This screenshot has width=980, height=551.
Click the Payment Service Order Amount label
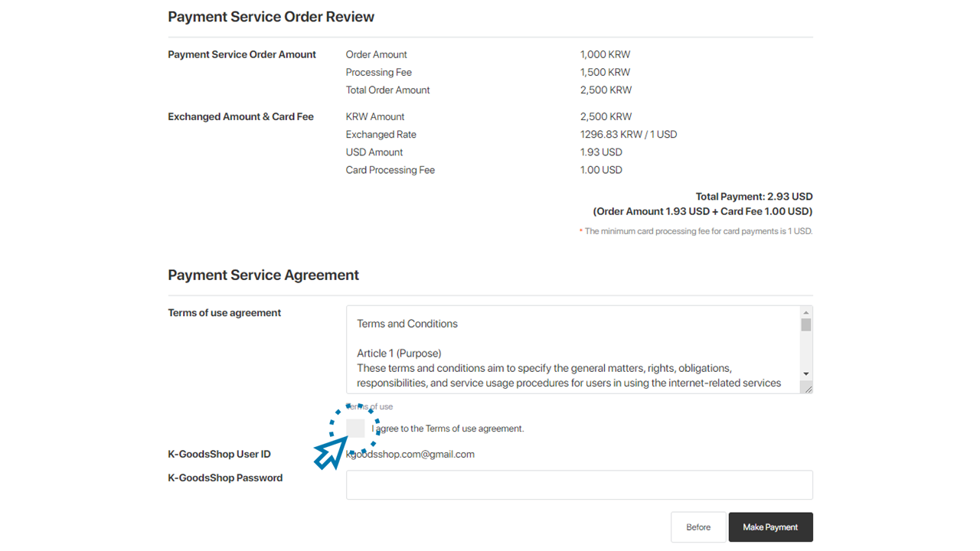coord(242,55)
